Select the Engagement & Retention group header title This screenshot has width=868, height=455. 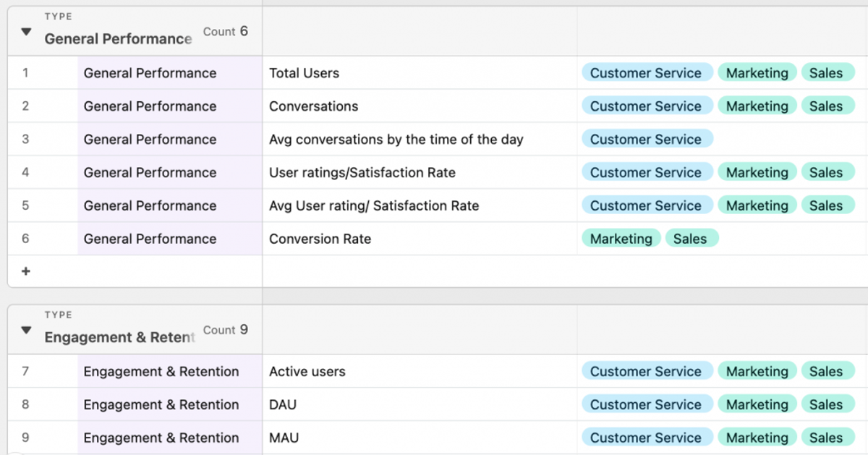click(x=120, y=338)
